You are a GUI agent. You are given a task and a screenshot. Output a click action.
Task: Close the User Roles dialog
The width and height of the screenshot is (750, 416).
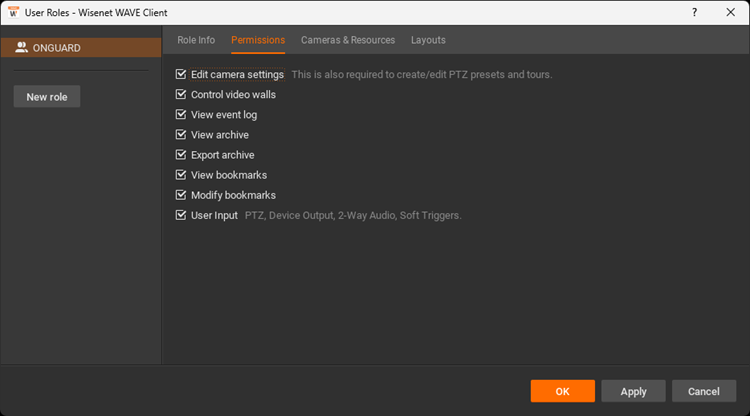pos(730,12)
